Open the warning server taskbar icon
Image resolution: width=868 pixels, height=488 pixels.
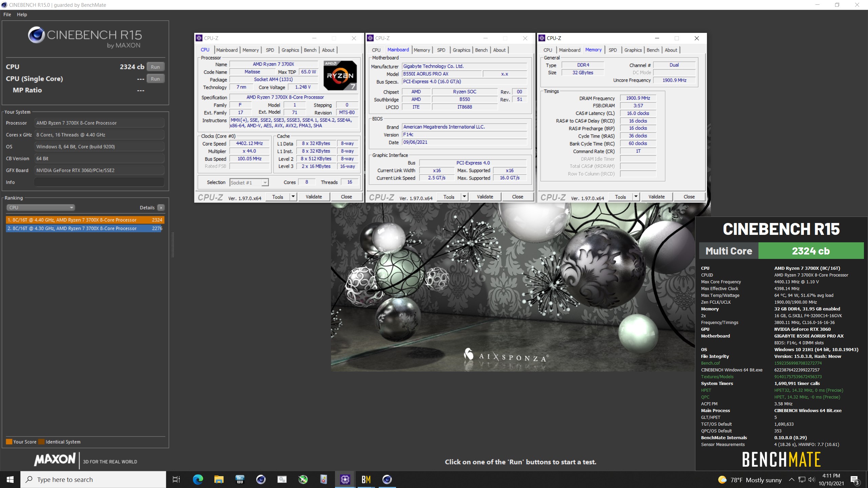324,479
